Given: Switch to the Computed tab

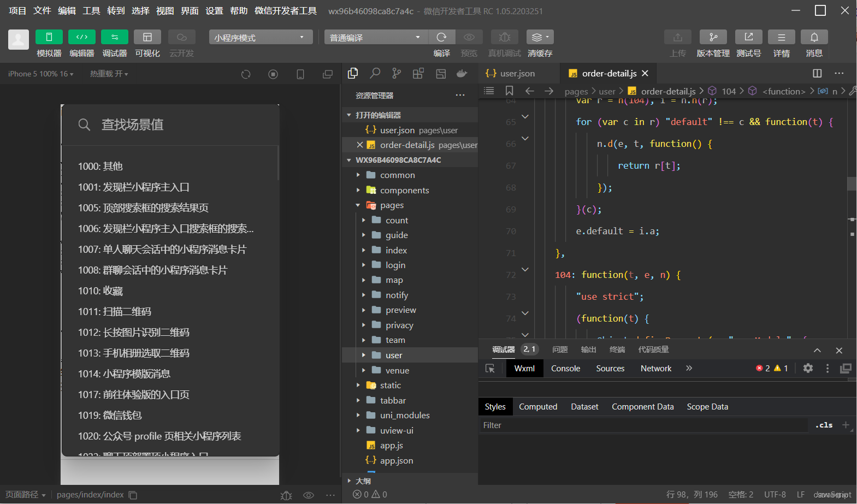Looking at the screenshot, I should [x=538, y=407].
